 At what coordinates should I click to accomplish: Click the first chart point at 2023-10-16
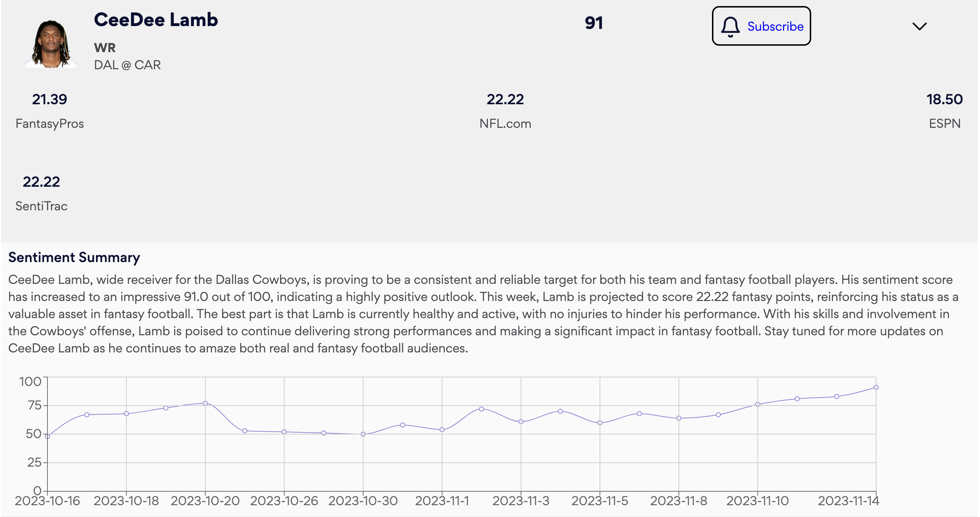point(47,436)
